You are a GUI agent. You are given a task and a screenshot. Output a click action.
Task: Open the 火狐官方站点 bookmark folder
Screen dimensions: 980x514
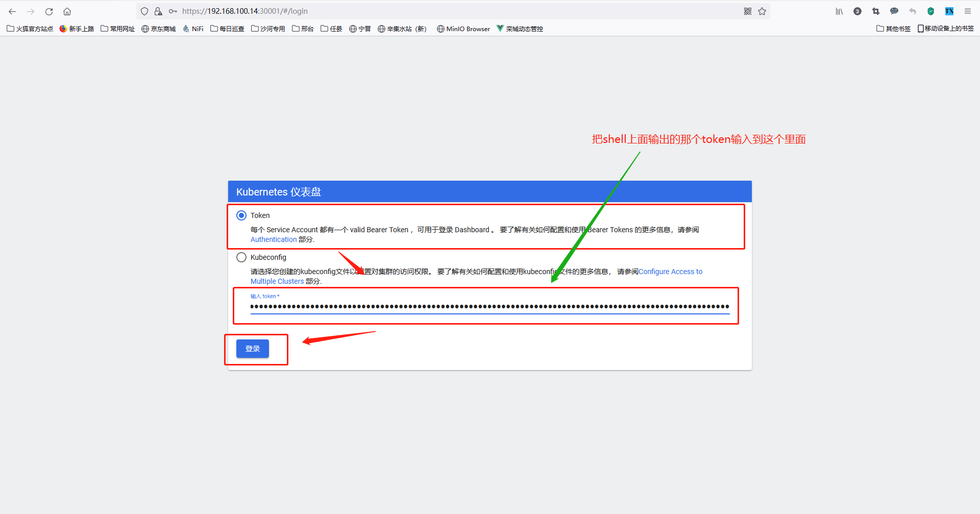pyautogui.click(x=30, y=29)
